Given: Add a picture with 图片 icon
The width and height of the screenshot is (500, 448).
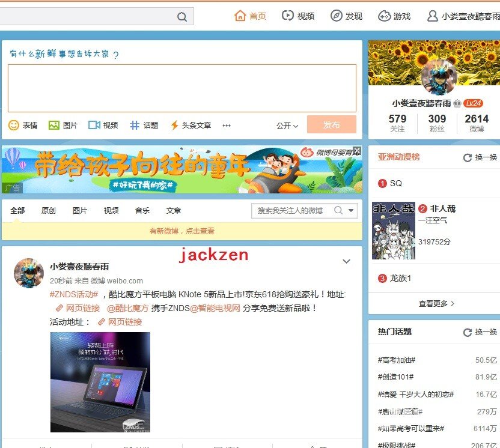Looking at the screenshot, I should (63, 126).
